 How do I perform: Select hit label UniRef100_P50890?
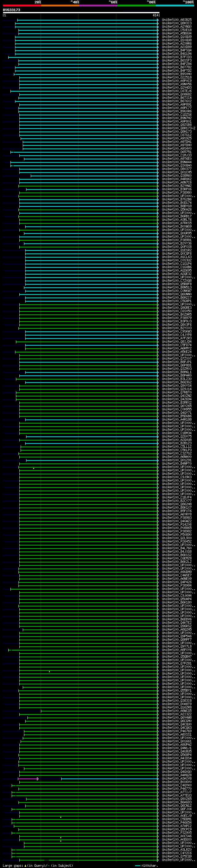coord(177,535)
